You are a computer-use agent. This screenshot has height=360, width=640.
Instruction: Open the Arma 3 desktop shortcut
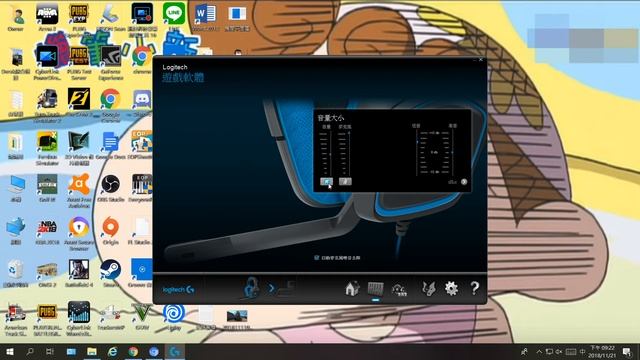[x=47, y=17]
